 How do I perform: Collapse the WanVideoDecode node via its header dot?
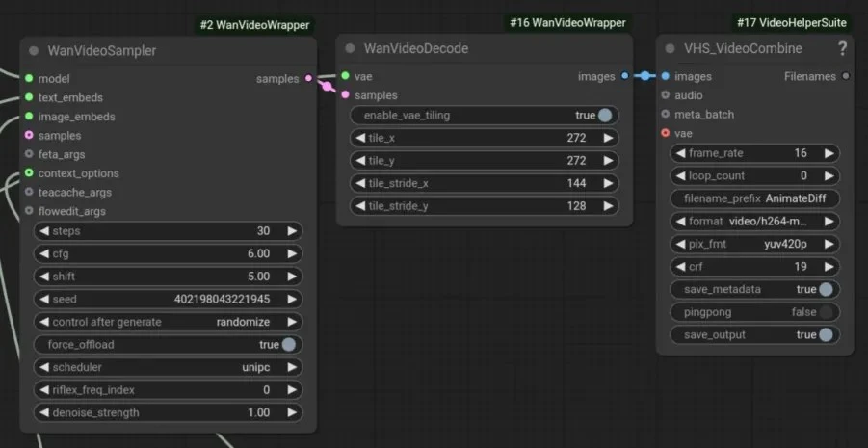tap(350, 49)
